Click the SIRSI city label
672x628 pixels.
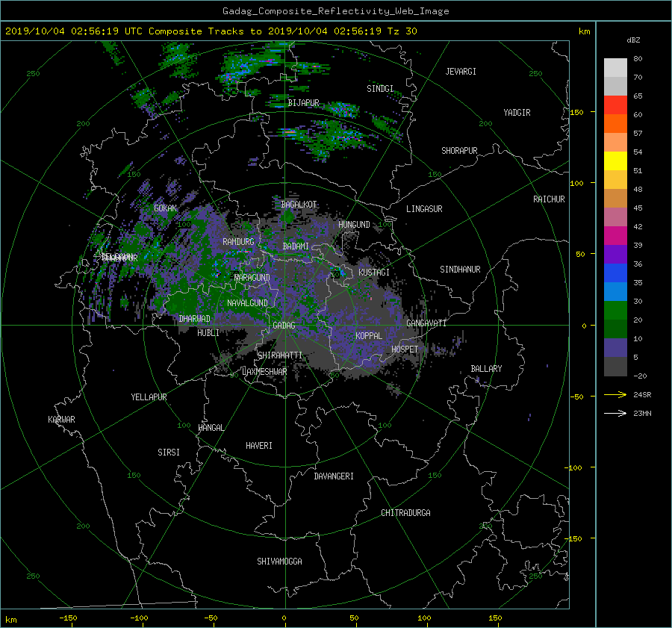point(169,453)
